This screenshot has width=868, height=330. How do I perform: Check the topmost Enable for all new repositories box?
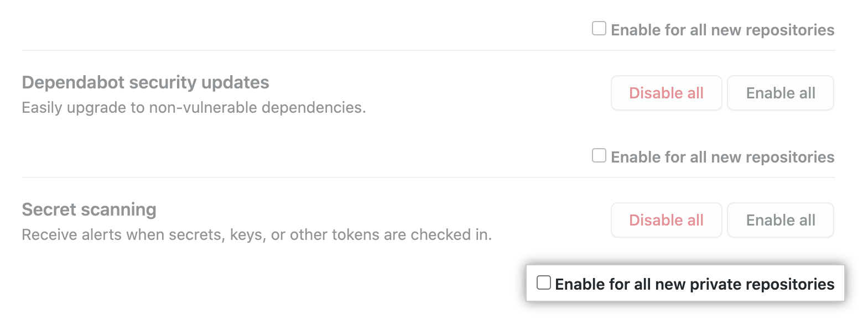599,28
